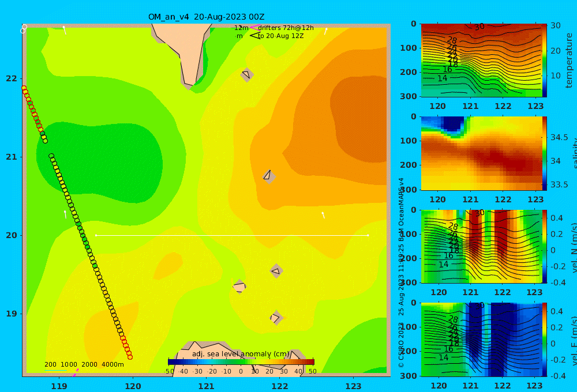577x392 pixels.
Task: Click the '-50' tick on sea level colorbar
Action: click(169, 371)
